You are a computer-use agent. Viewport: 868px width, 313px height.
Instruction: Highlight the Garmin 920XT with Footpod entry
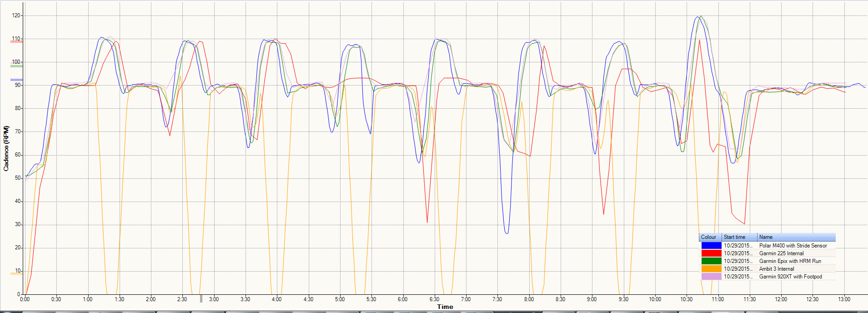point(790,277)
